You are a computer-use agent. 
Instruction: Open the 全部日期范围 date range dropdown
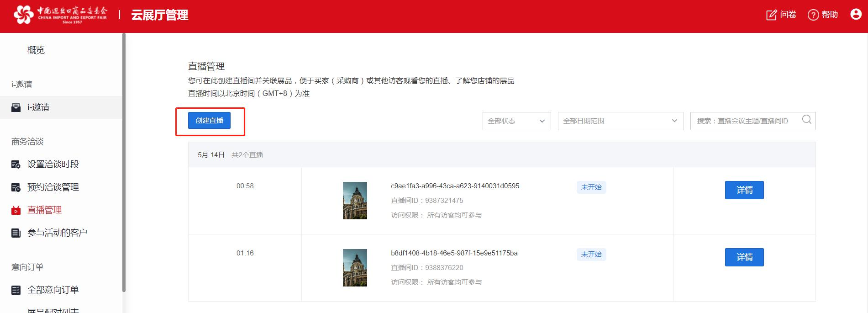pos(620,121)
